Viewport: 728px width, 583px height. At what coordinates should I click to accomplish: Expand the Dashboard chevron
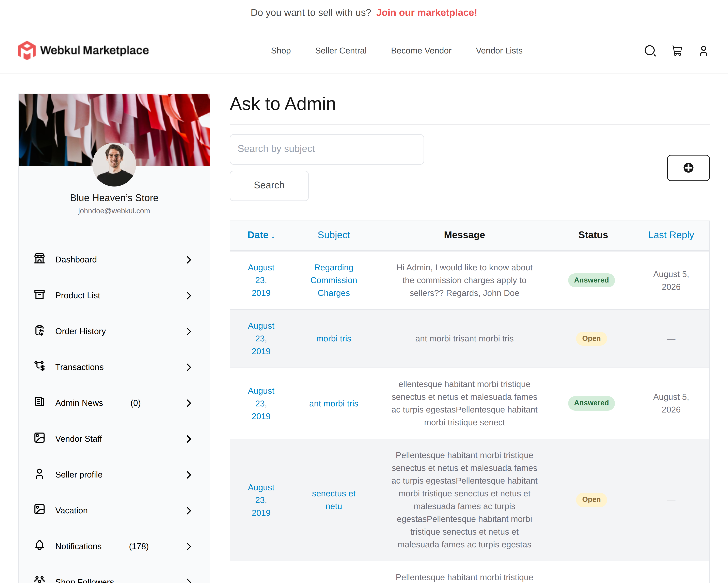(x=189, y=260)
